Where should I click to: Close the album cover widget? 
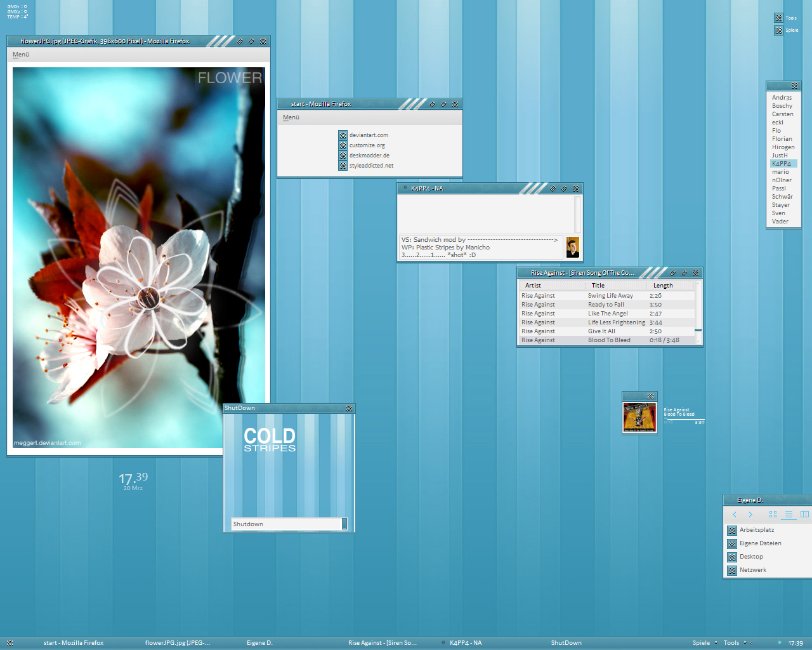[650, 396]
